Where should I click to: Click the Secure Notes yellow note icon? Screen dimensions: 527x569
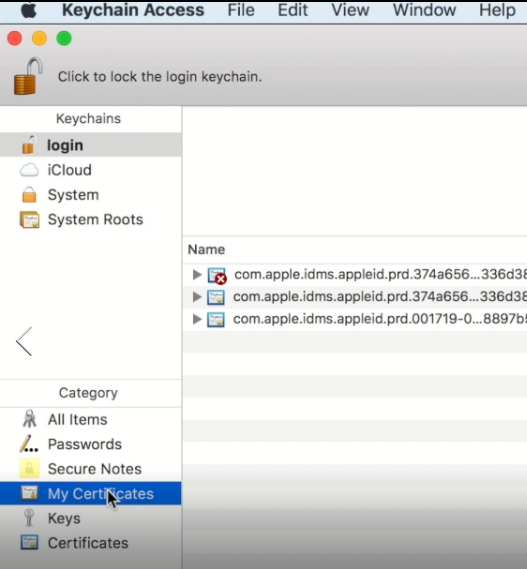[29, 468]
